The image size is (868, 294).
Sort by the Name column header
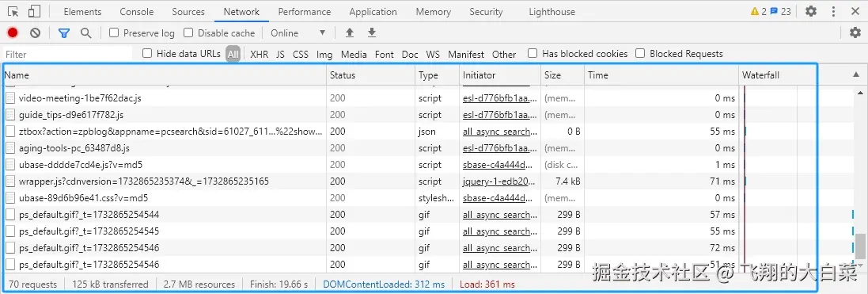pyautogui.click(x=165, y=74)
